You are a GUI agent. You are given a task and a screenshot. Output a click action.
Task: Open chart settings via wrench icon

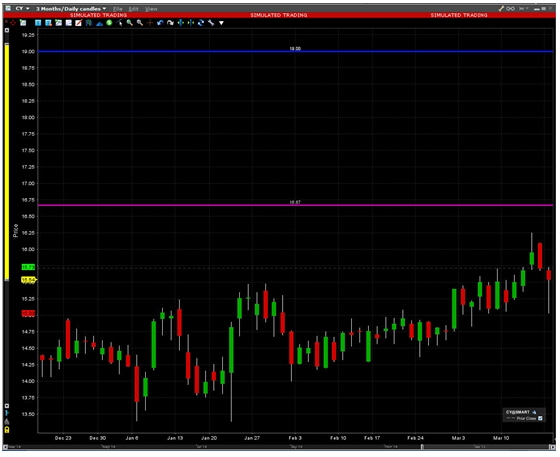pos(211,23)
